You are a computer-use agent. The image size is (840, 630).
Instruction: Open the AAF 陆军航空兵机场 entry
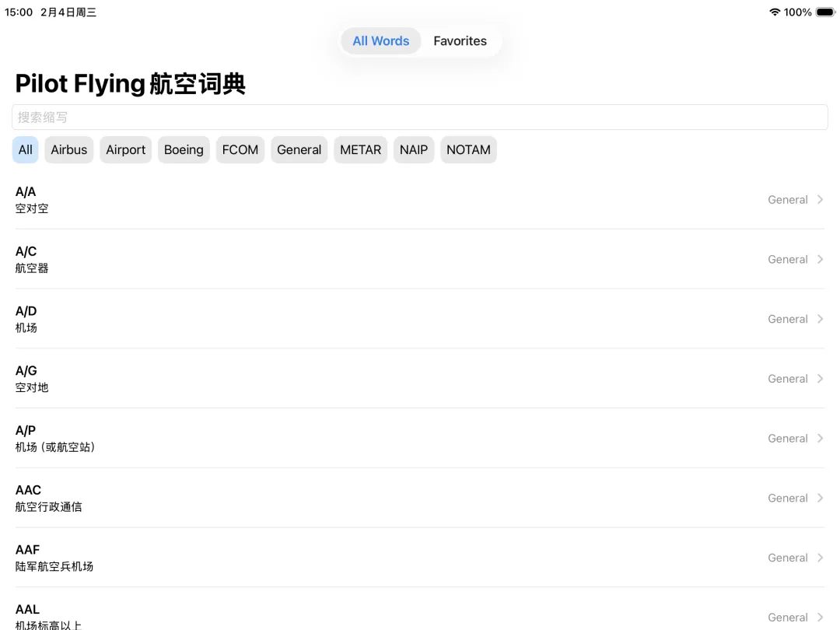[x=420, y=558]
